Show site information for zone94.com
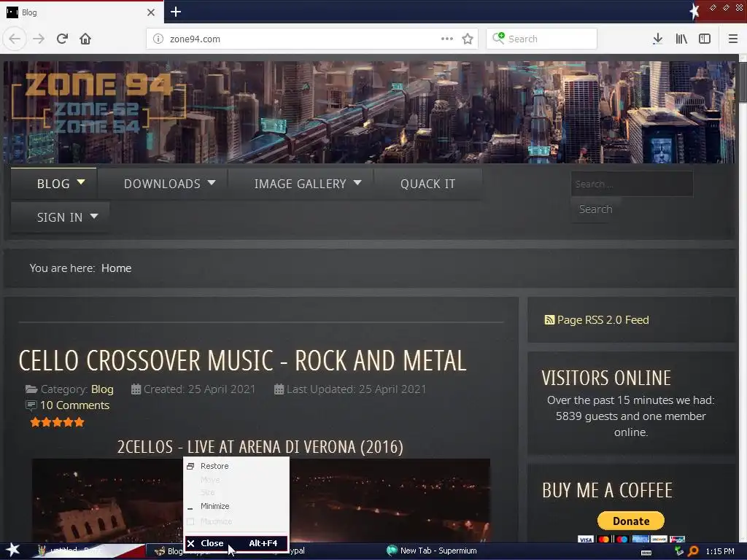This screenshot has height=560, width=747. click(158, 39)
